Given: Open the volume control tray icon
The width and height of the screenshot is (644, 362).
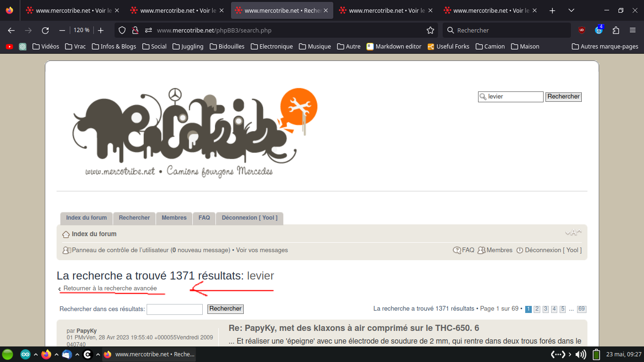Looking at the screenshot, I should pyautogui.click(x=581, y=354).
